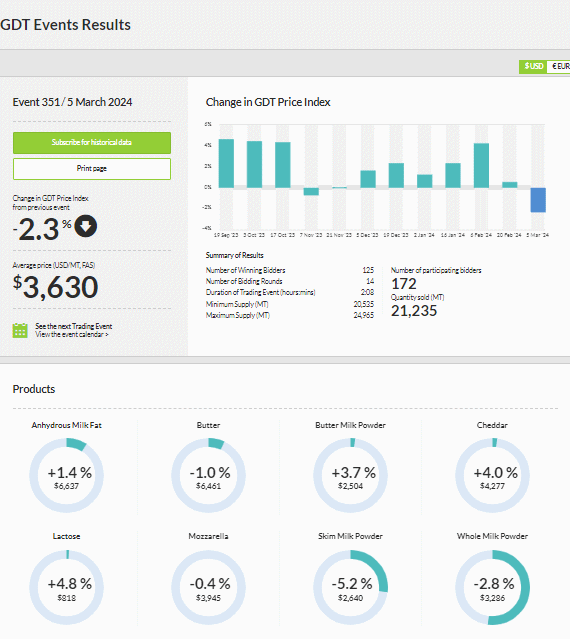Viewport: 570px width, 639px height.
Task: Click the Butter Milk Powder label
Action: click(350, 425)
